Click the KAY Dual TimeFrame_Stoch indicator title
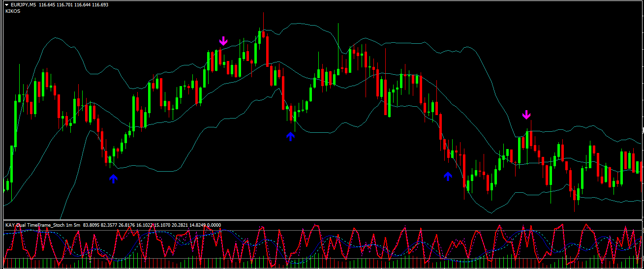Image resolution: width=644 pixels, height=269 pixels. click(42, 225)
